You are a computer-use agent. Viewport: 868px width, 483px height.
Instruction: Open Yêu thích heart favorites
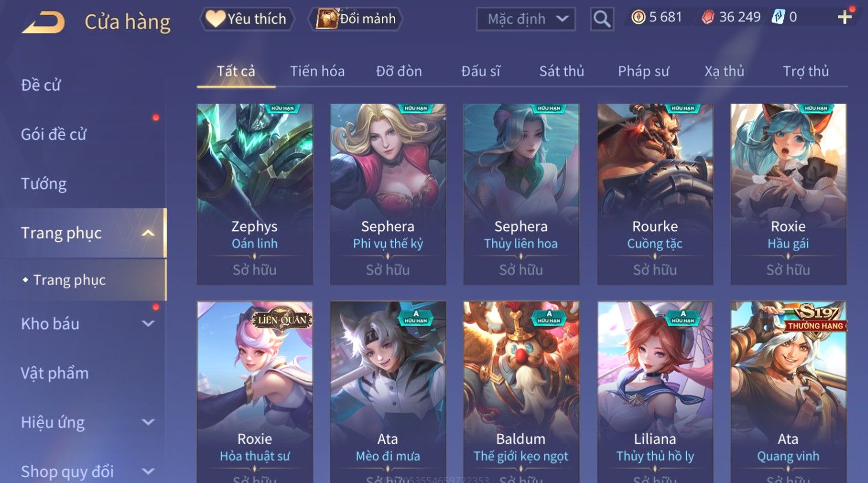click(x=247, y=19)
